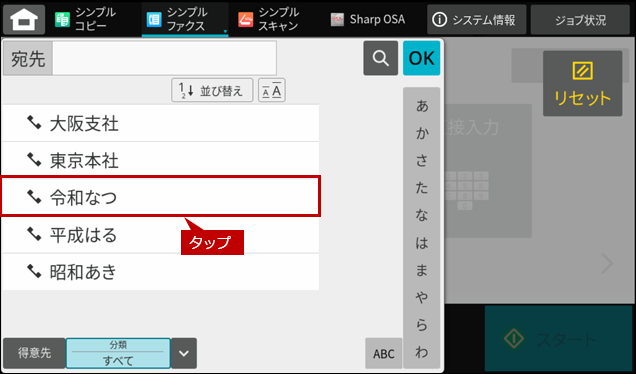Select 令和なつ from the address list
The image size is (636, 374).
(x=161, y=196)
